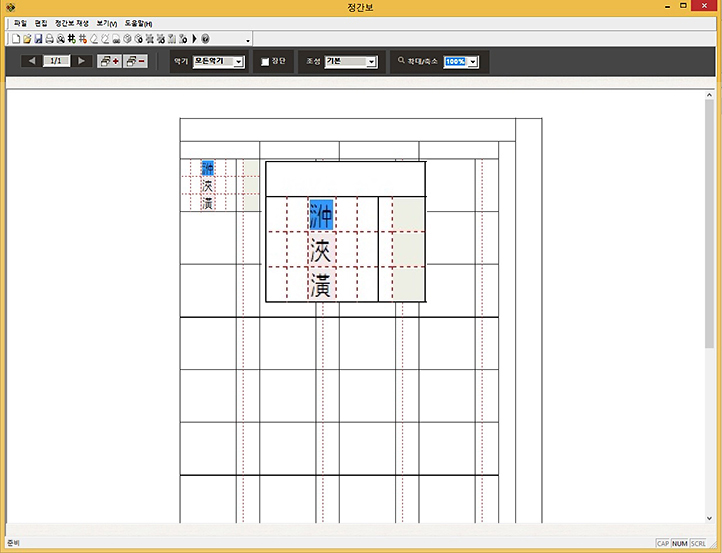Click the eraser-shaped toolbar icon
This screenshot has height=553, width=722.
[94, 39]
